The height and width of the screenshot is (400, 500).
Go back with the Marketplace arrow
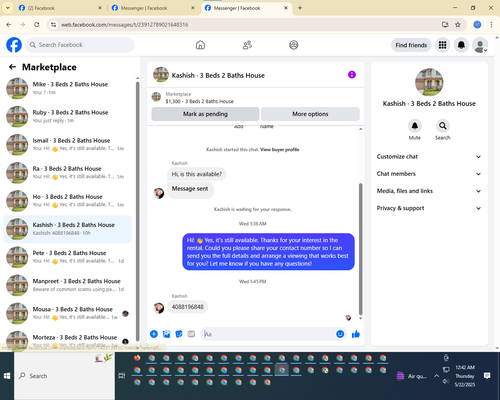[12, 67]
